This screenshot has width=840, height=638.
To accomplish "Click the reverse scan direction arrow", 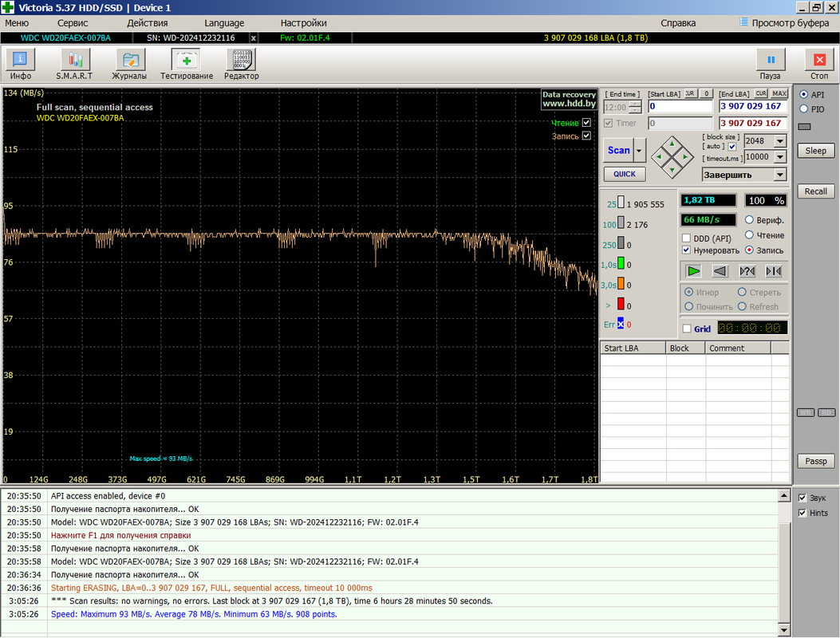I will coord(720,271).
